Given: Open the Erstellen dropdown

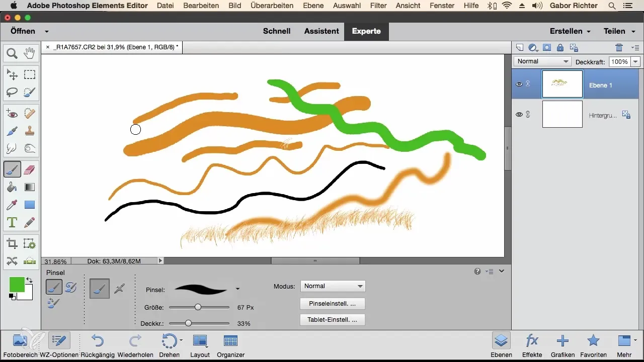Looking at the screenshot, I should 570,31.
